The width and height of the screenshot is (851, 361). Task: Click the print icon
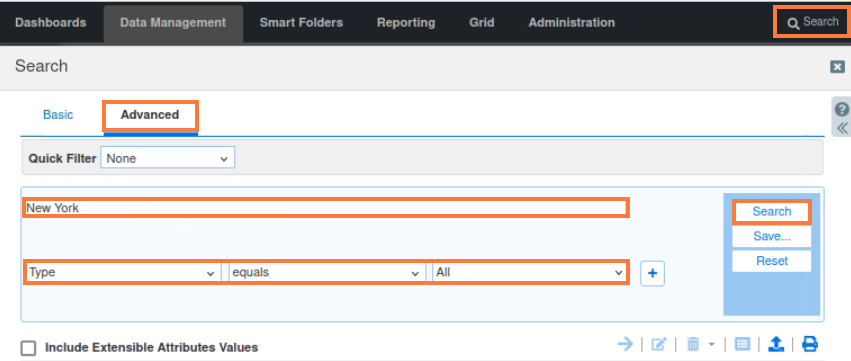(x=810, y=344)
